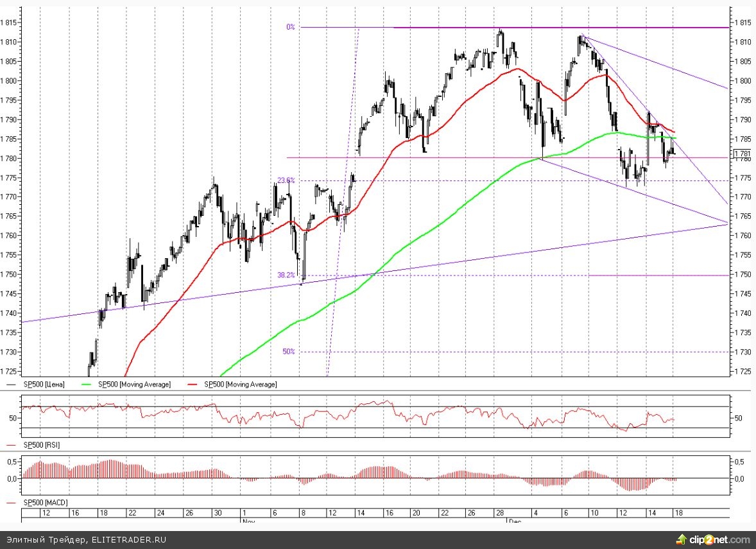
Task: Click the 38.2% Fibonacci level label
Action: [286, 275]
